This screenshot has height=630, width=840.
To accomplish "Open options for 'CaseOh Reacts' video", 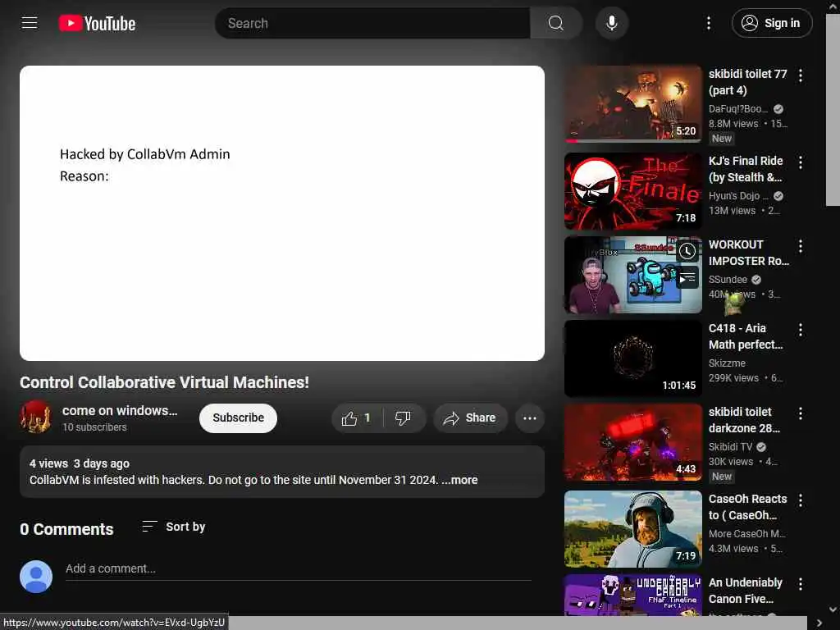I will (801, 500).
